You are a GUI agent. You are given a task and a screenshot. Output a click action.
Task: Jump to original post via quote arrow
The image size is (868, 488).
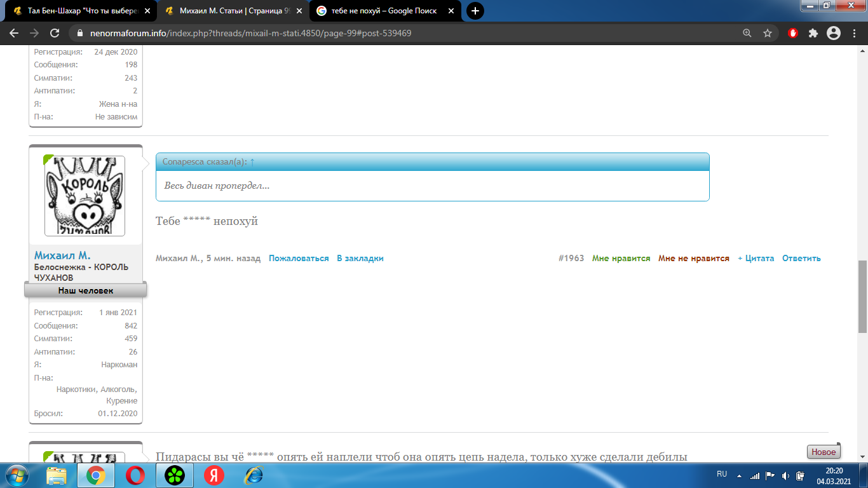coord(252,162)
